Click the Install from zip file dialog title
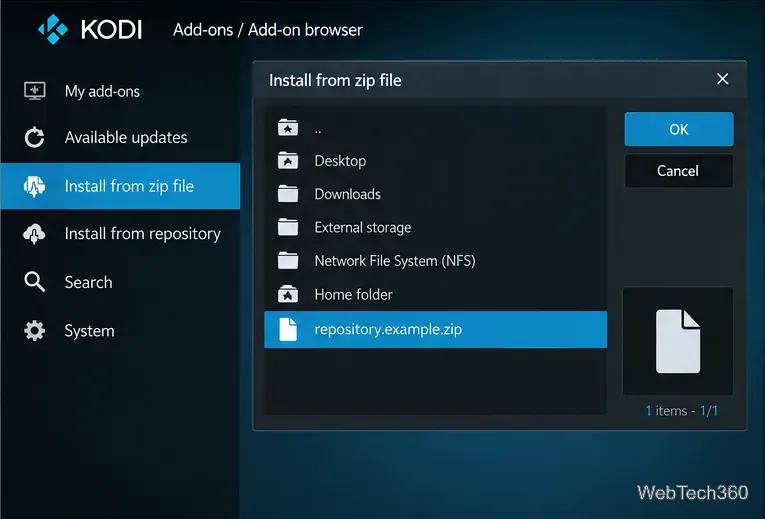 point(335,80)
